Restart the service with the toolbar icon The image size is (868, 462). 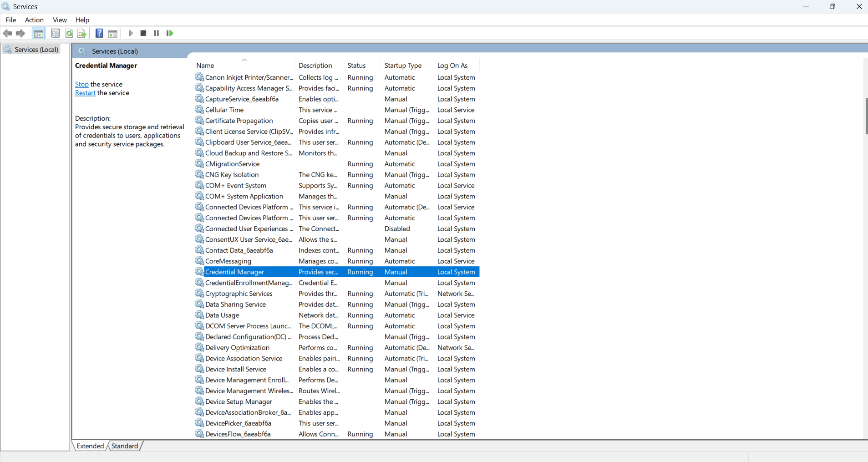click(170, 33)
